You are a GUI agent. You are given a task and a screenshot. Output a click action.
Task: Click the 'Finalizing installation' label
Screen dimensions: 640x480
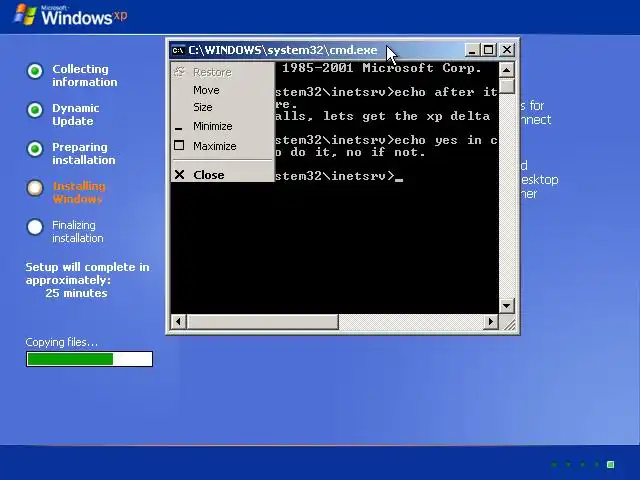pos(78,231)
